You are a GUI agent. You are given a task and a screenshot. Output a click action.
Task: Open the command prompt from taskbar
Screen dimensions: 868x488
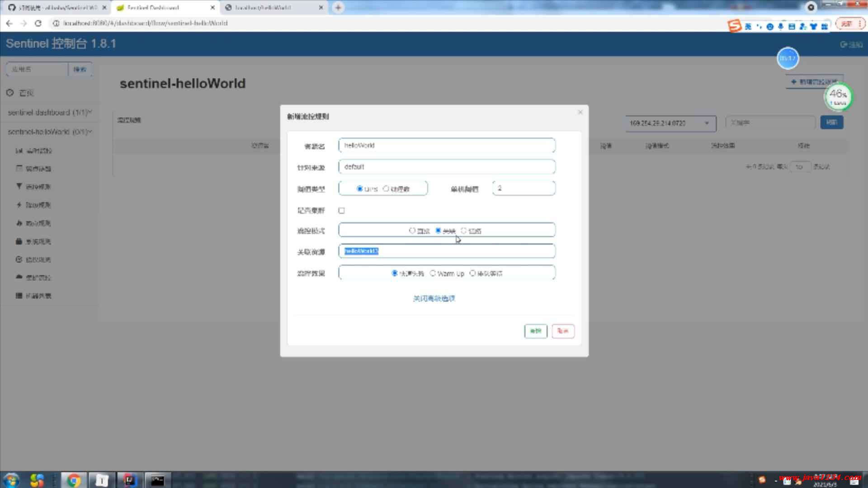tap(157, 480)
